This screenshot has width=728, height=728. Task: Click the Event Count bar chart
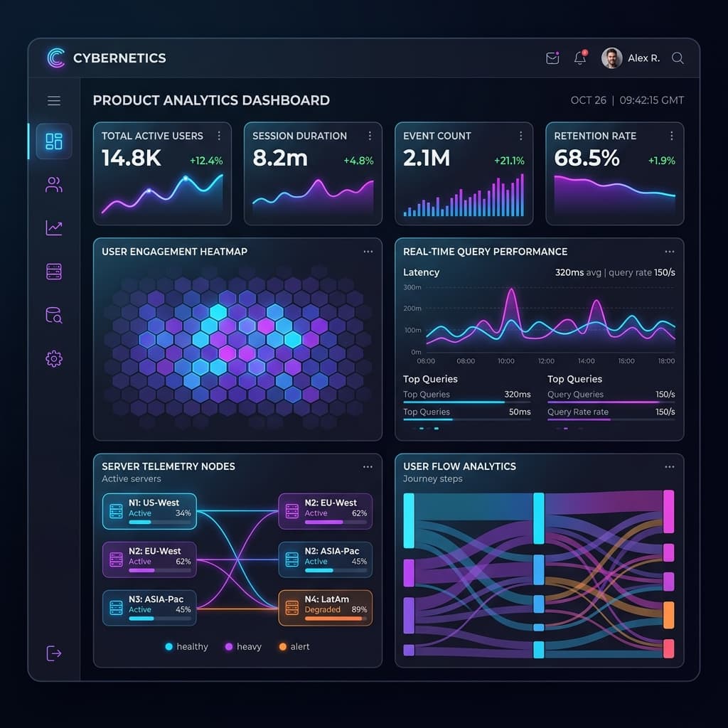[x=464, y=196]
